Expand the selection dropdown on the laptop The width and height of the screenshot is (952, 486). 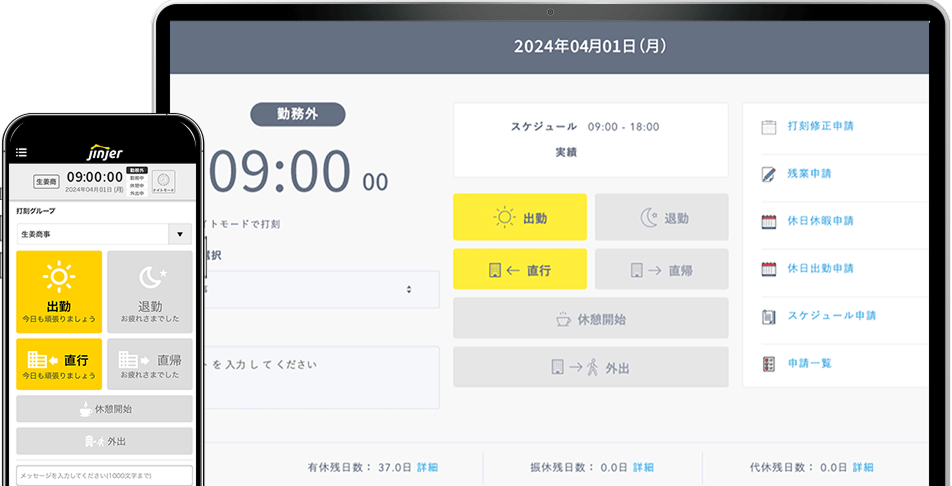(x=408, y=289)
